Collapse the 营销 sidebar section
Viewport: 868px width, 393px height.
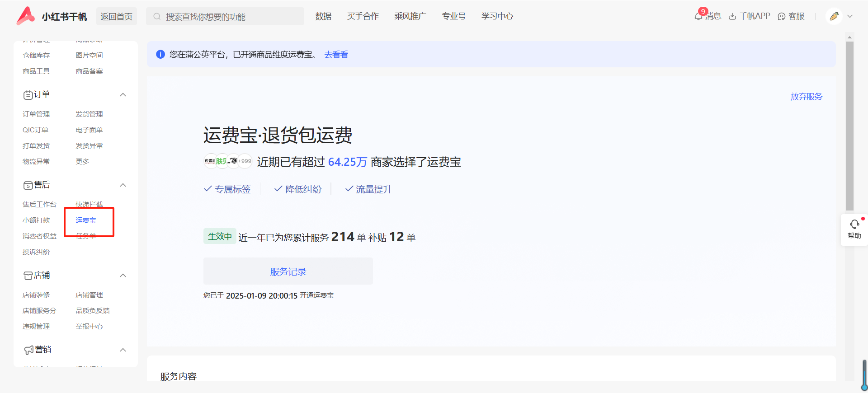point(123,350)
